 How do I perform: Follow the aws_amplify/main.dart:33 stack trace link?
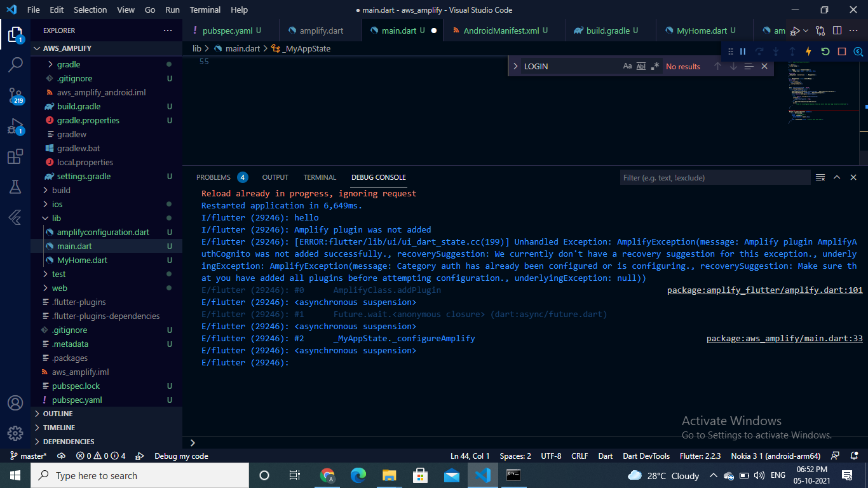pyautogui.click(x=785, y=338)
